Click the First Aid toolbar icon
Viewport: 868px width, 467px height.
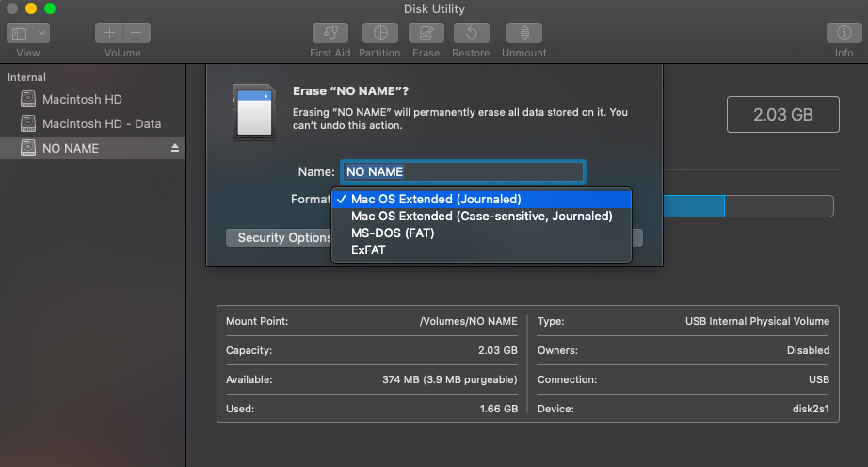(x=330, y=33)
